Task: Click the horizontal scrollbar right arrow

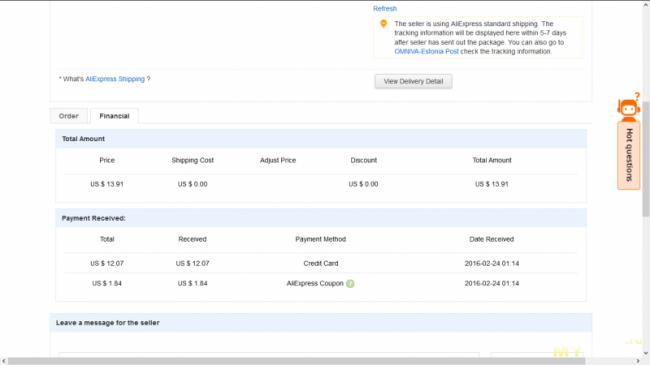Action: click(x=638, y=361)
